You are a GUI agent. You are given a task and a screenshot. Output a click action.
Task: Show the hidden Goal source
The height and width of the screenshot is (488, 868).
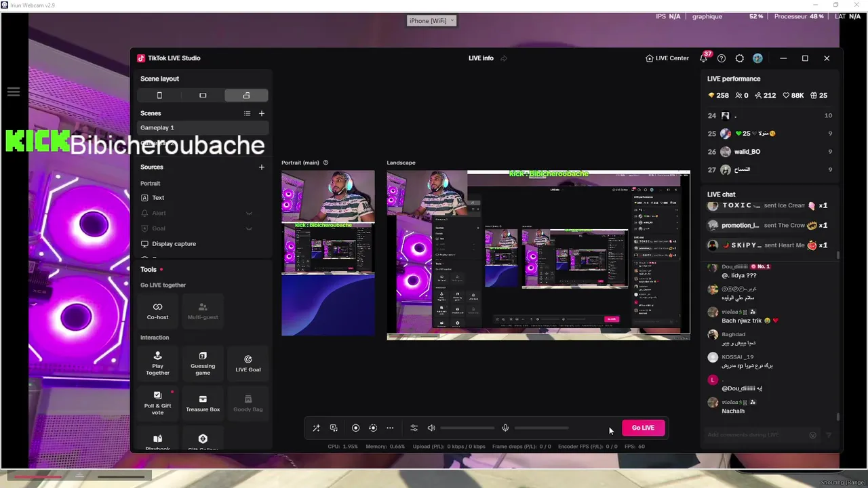(x=249, y=228)
